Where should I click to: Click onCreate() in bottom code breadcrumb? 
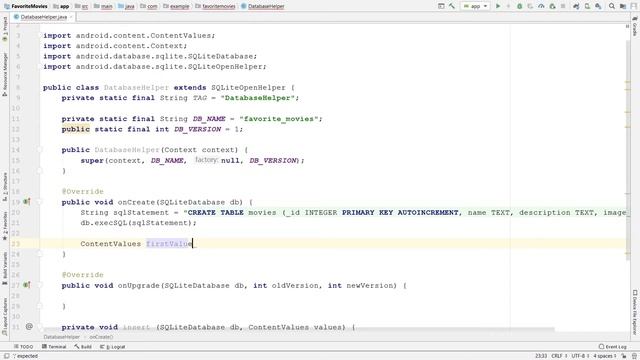point(101,337)
